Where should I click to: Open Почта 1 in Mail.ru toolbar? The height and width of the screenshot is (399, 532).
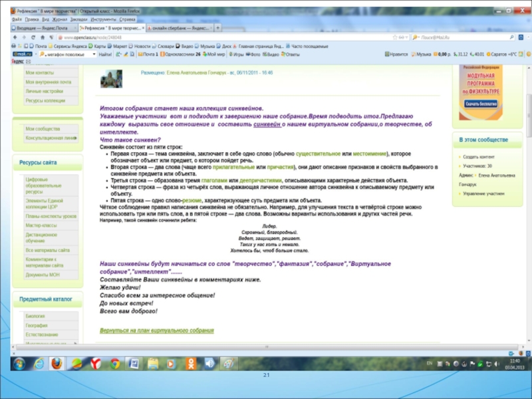pos(148,55)
